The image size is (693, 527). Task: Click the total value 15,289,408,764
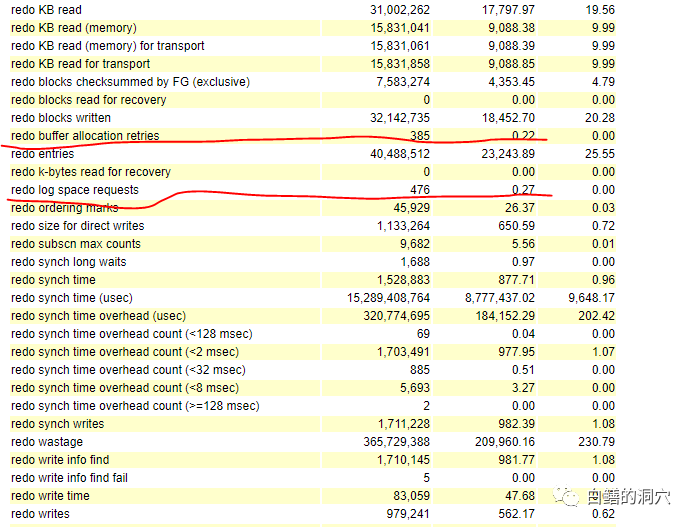pyautogui.click(x=389, y=298)
